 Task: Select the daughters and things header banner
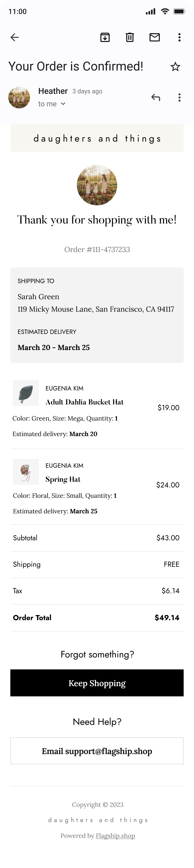97,138
